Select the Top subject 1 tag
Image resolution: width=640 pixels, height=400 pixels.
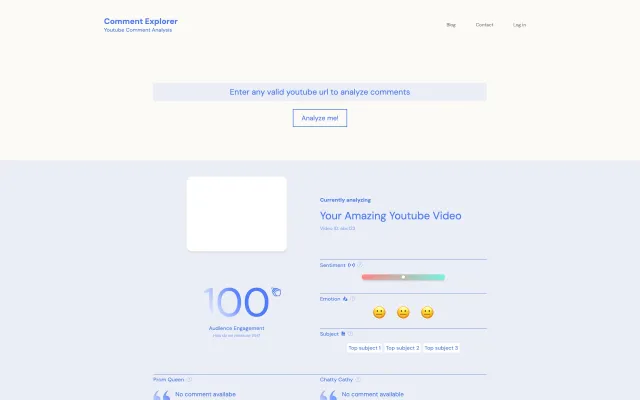[x=364, y=348]
